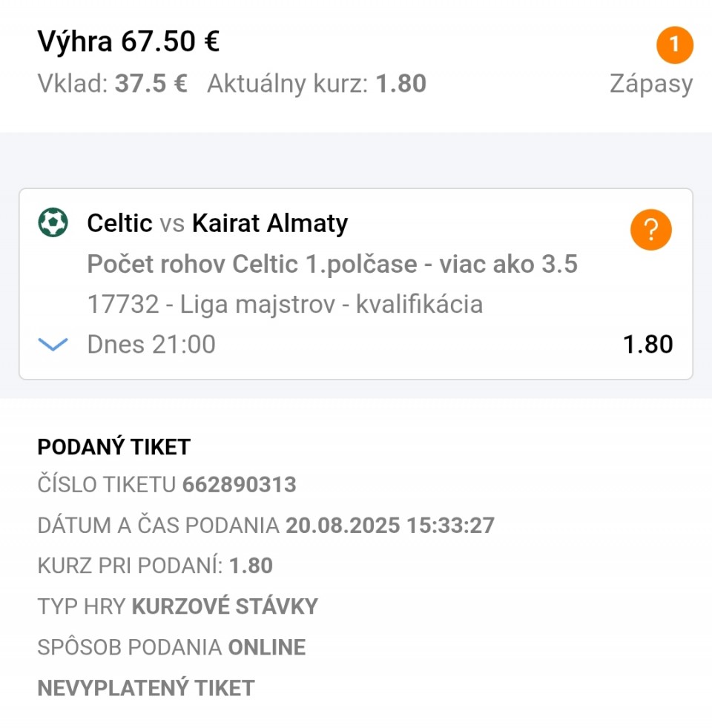Select the bet market Počet rohov Celtic text
This screenshot has height=728, width=712.
pyautogui.click(x=332, y=264)
